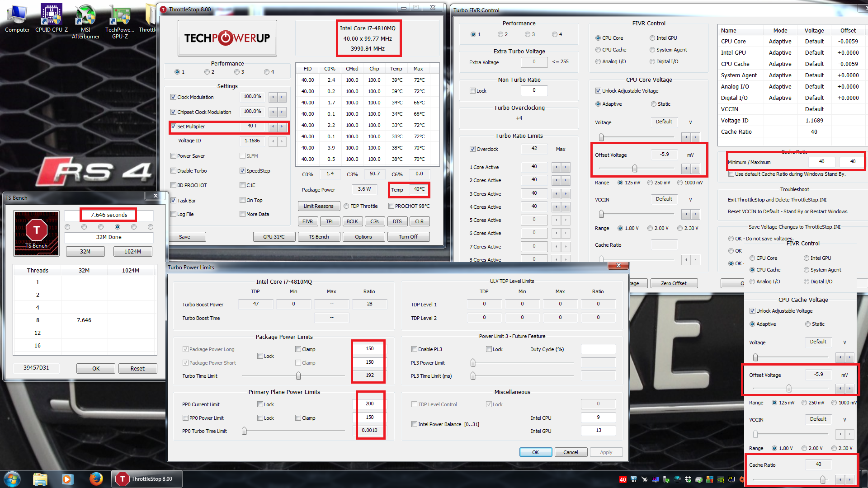
Task: Click the monitor 60 tray icon
Action: pyautogui.click(x=655, y=479)
